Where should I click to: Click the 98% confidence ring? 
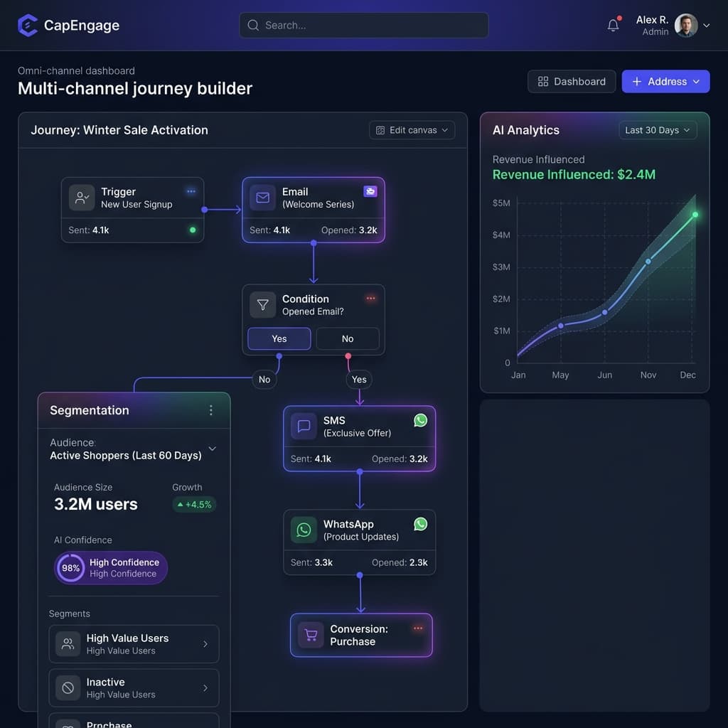[x=70, y=568]
